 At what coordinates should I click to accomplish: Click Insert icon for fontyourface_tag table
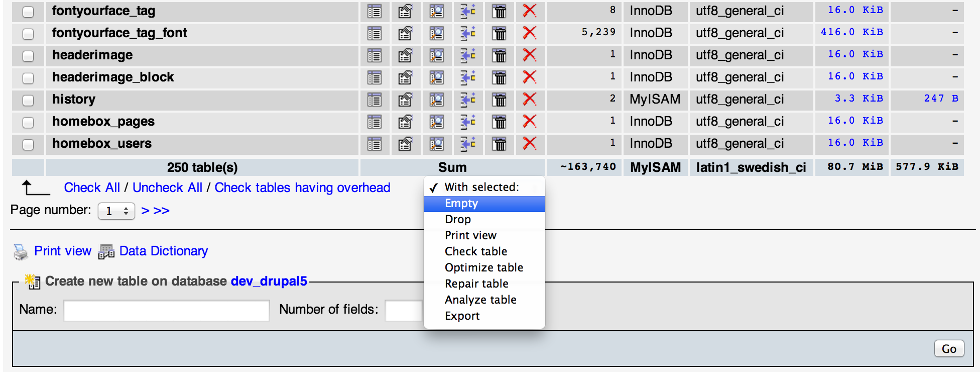[x=468, y=11]
